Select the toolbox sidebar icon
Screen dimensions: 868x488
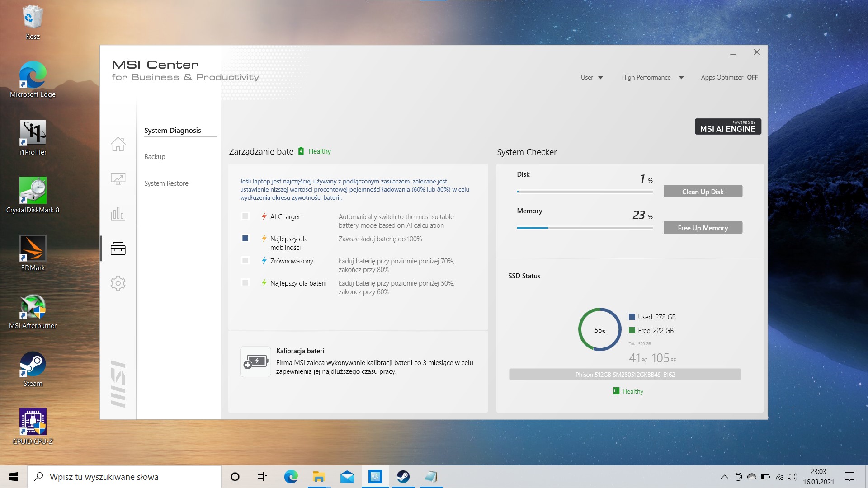tap(118, 249)
